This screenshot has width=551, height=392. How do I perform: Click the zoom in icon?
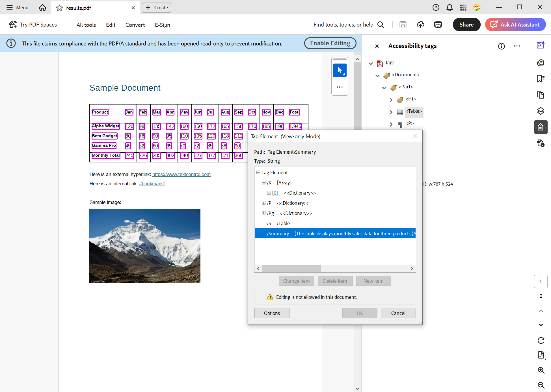(541, 370)
